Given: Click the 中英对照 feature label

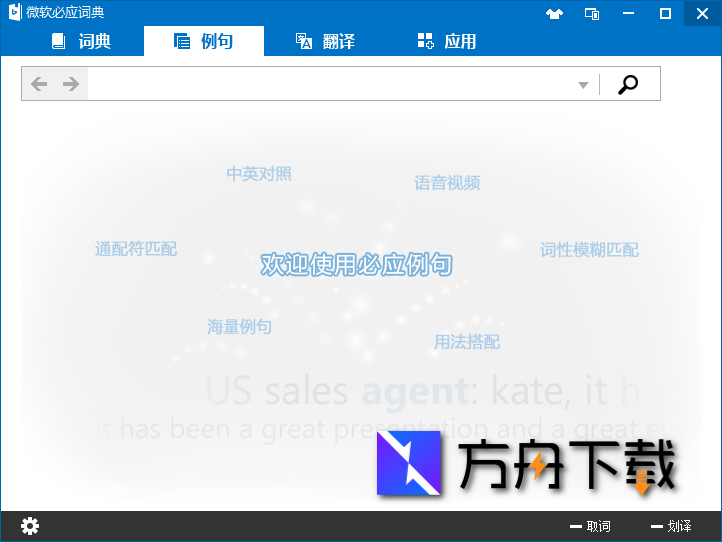Looking at the screenshot, I should pyautogui.click(x=259, y=174).
